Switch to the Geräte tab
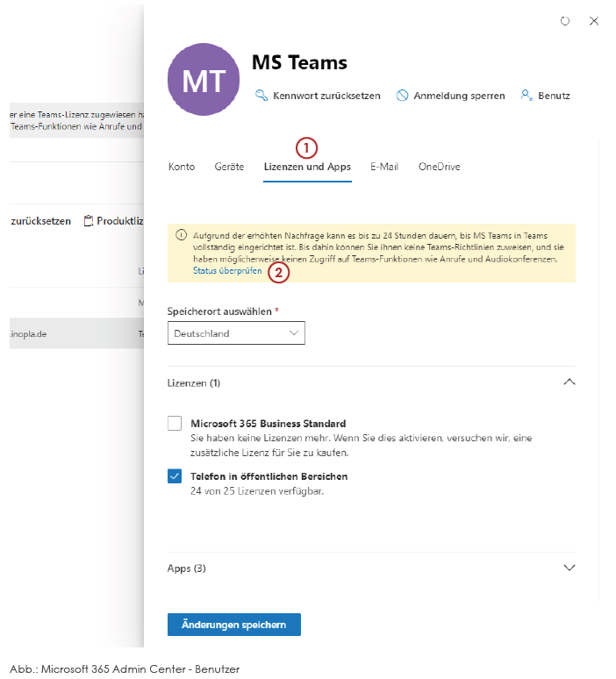Image resolution: width=616 pixels, height=679 pixels. [229, 167]
